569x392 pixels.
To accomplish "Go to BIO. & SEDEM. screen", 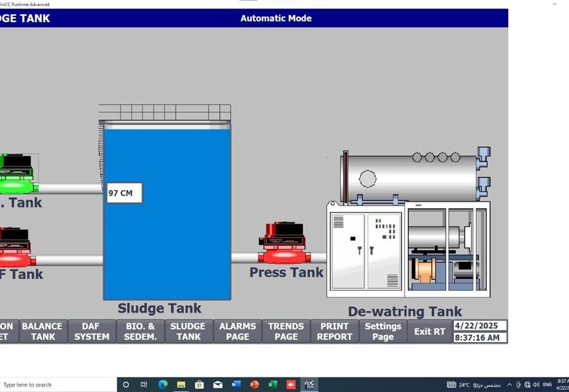I will [x=140, y=331].
